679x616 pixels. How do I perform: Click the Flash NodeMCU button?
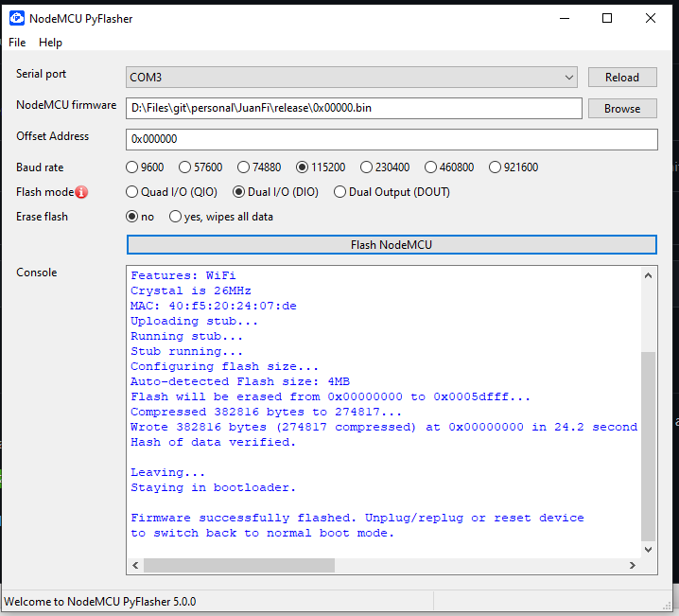[x=392, y=245]
